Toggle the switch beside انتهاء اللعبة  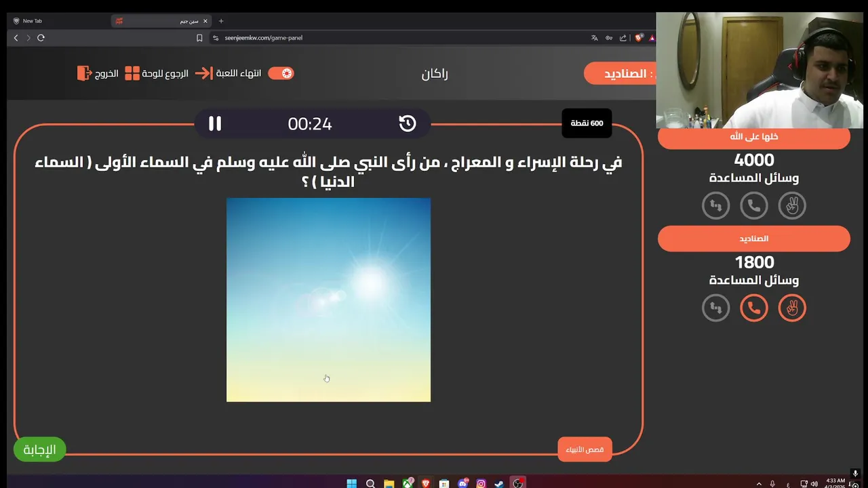coord(281,73)
